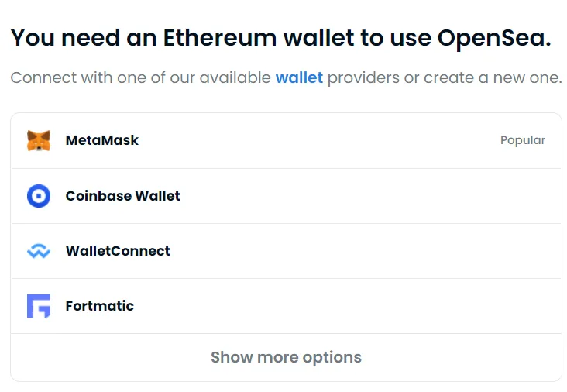Click the WalletConnect wave icon

(39, 251)
